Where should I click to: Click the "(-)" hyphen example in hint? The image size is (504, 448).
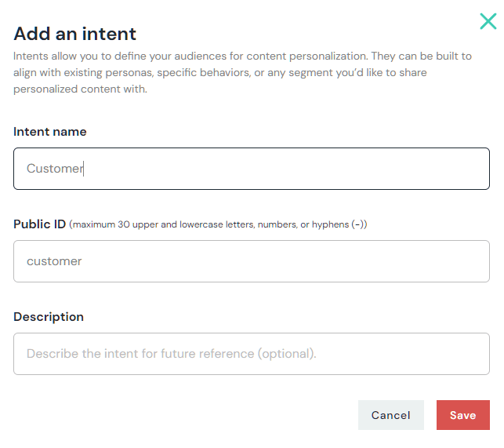[x=358, y=225]
